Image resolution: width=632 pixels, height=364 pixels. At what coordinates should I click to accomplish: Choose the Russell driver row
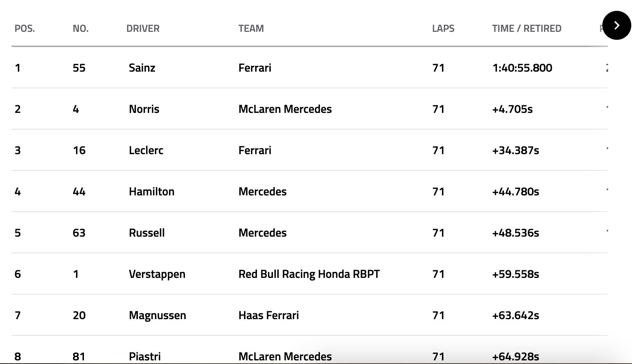147,233
